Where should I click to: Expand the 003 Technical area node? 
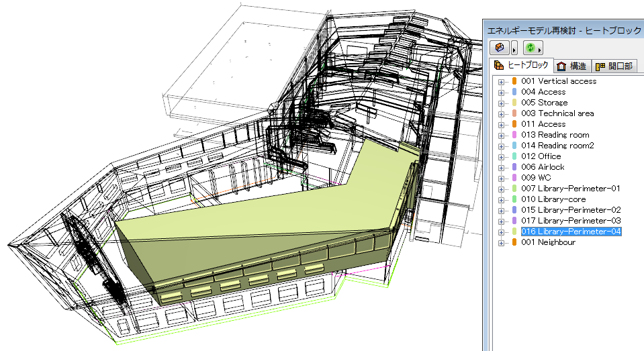click(x=501, y=113)
